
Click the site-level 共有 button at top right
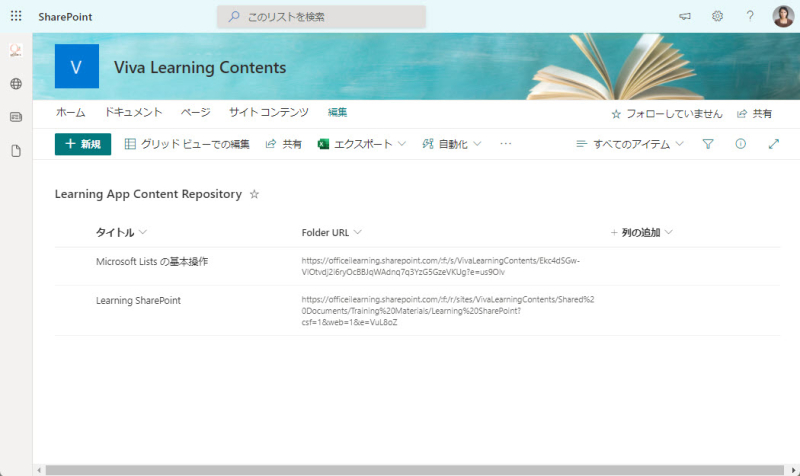coord(755,114)
